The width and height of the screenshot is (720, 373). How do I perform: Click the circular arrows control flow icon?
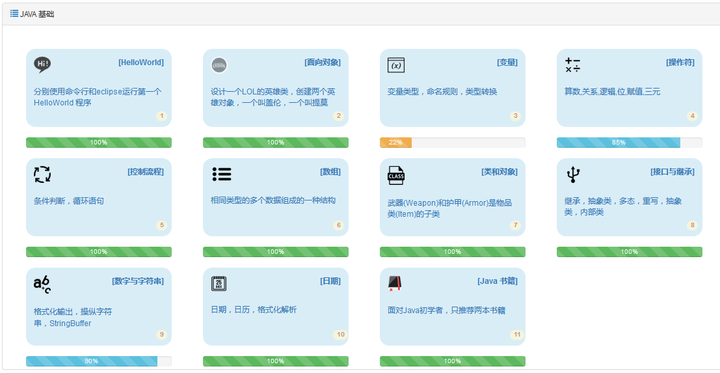(x=42, y=175)
